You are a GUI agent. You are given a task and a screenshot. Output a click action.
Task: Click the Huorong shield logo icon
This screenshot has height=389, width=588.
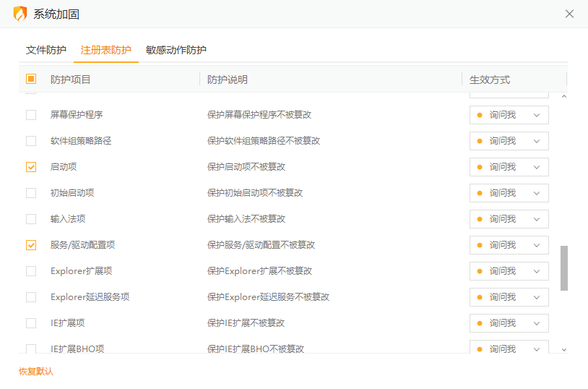20,14
